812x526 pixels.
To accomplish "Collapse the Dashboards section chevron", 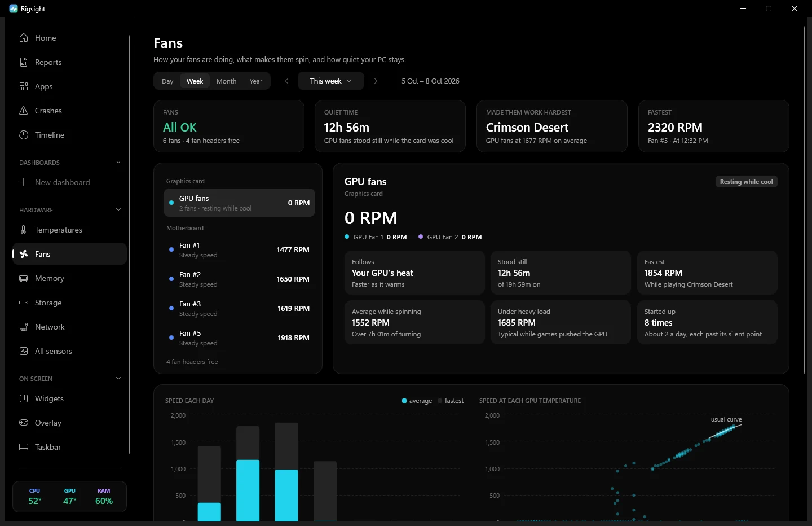I will coord(118,162).
